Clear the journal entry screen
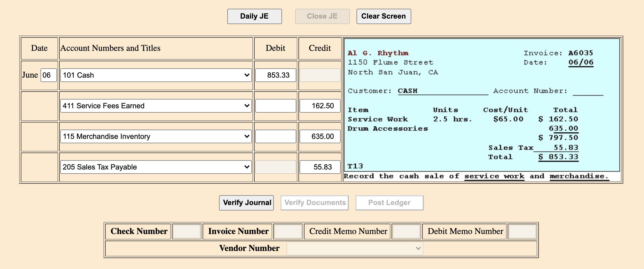Image resolution: width=644 pixels, height=269 pixels. click(384, 16)
